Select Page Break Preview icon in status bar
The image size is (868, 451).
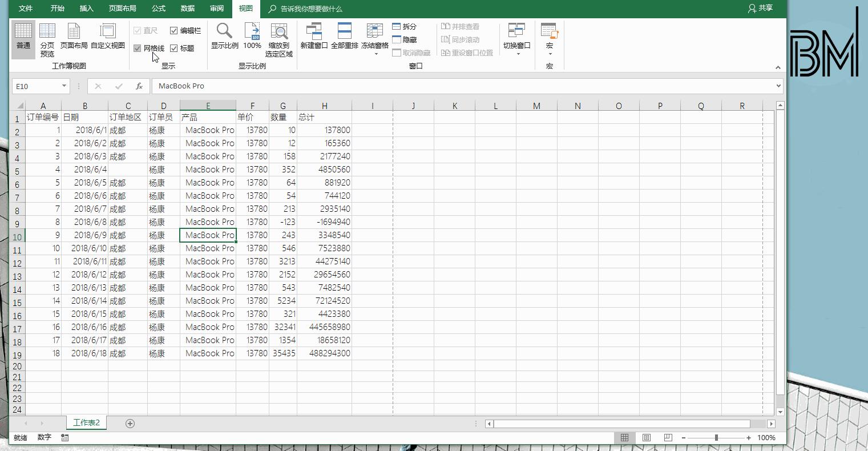[668, 437]
